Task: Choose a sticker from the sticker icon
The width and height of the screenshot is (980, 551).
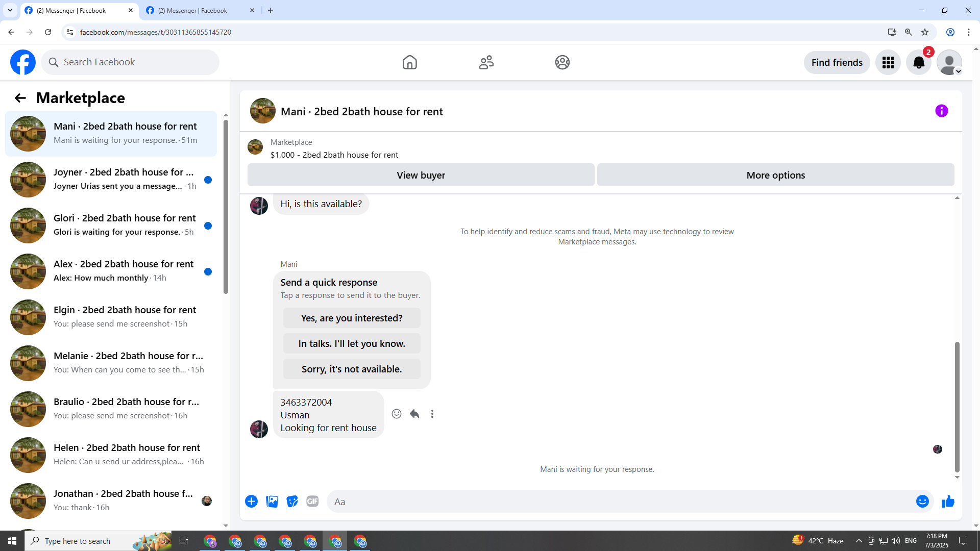Action: click(x=292, y=502)
